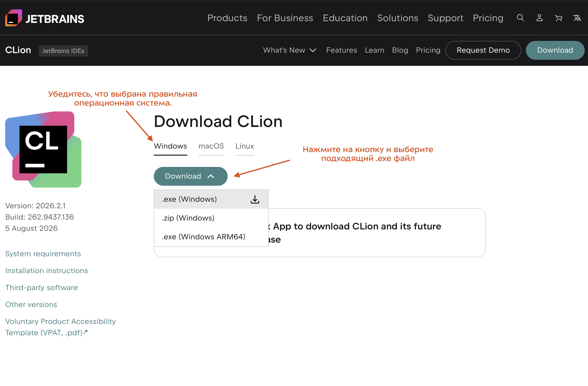Image resolution: width=588 pixels, height=386 pixels.
Task: Open Pricing in the CLion sub-navigation
Action: [428, 50]
